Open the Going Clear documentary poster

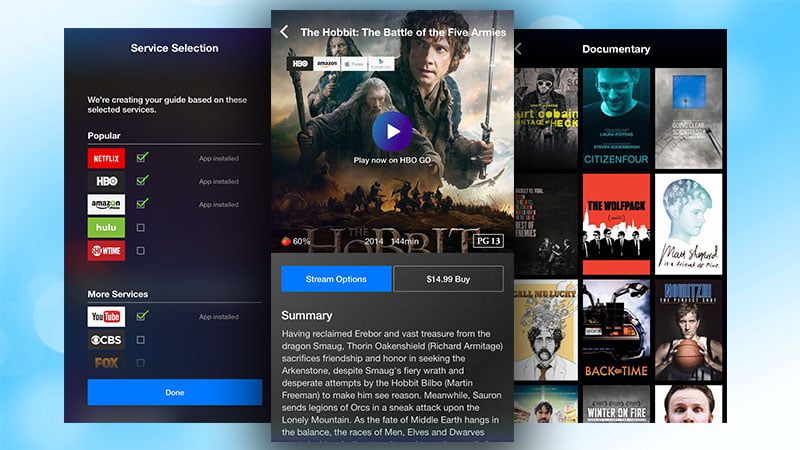tap(688, 118)
